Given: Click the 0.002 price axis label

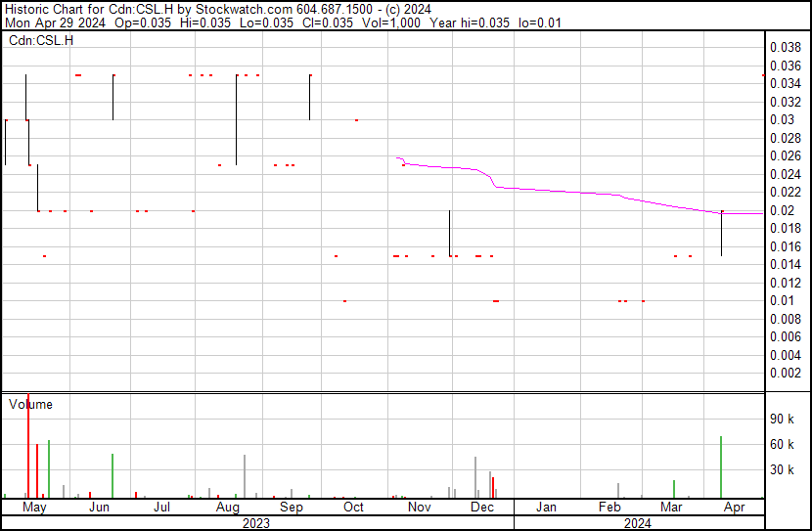Looking at the screenshot, I should [785, 374].
